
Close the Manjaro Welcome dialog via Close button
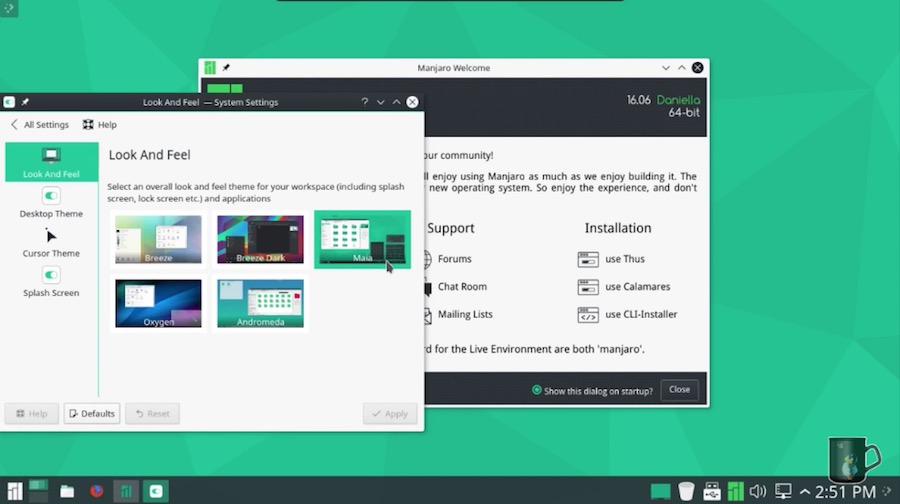679,389
